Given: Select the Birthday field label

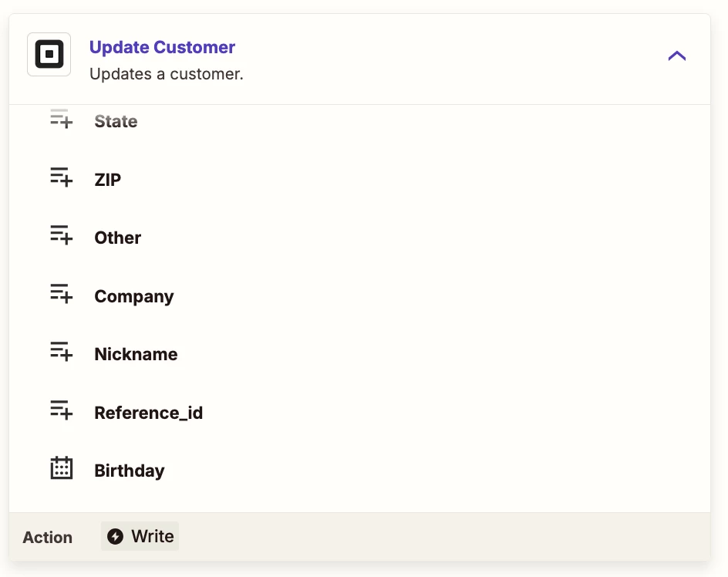Looking at the screenshot, I should click(x=130, y=471).
